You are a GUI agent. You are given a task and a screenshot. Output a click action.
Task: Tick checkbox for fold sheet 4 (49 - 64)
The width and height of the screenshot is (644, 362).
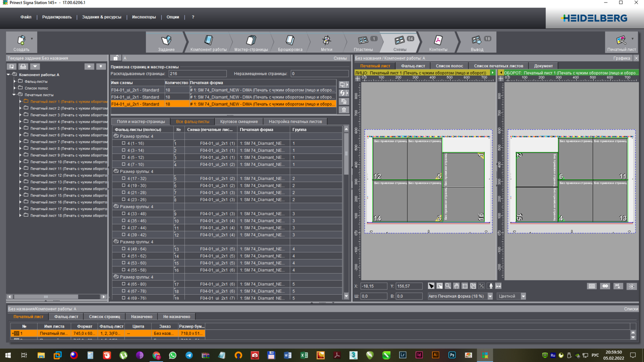(x=124, y=249)
